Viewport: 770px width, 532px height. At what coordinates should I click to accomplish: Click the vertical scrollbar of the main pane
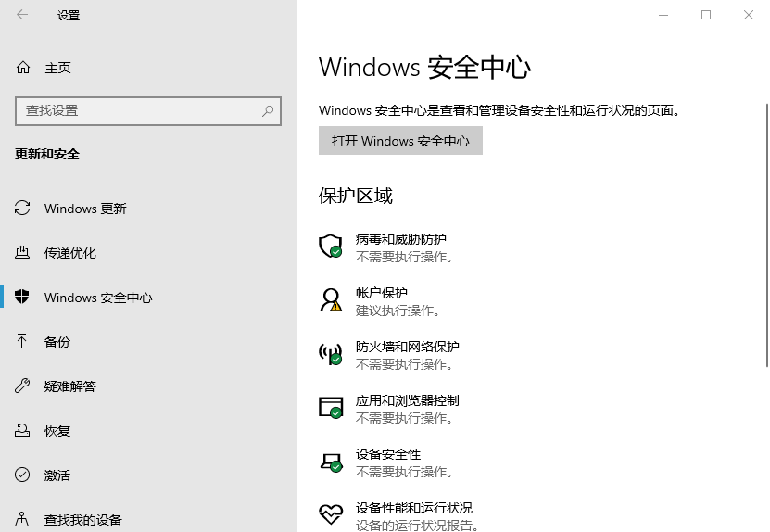(766, 234)
